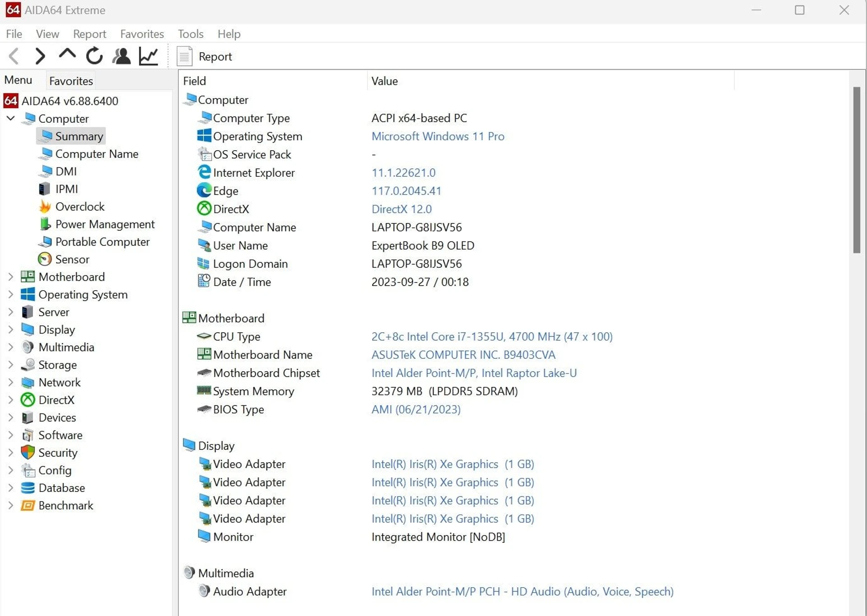
Task: Expand the Server tree node
Action: [11, 312]
